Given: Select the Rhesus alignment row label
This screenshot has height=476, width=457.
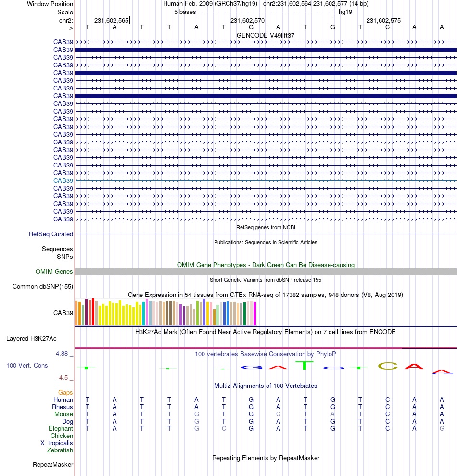Looking at the screenshot, I should click(63, 407).
